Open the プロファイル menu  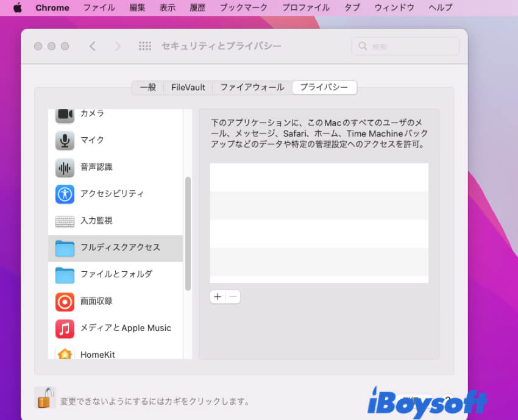[x=306, y=7]
